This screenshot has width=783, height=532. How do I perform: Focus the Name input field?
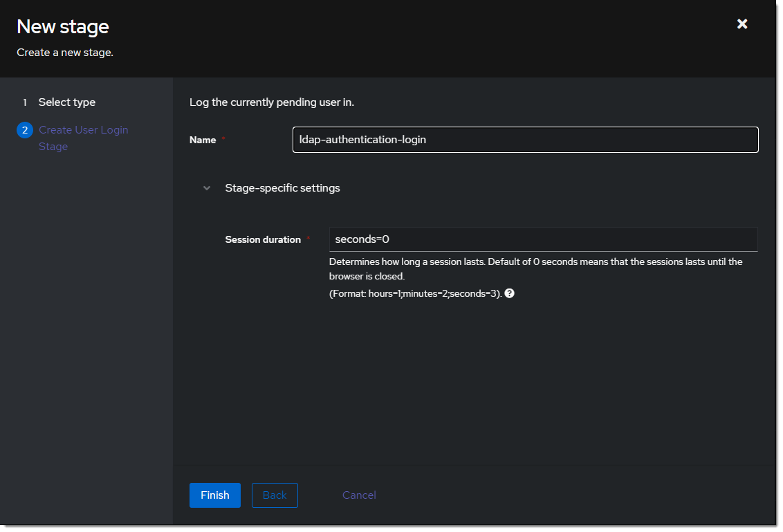[525, 140]
